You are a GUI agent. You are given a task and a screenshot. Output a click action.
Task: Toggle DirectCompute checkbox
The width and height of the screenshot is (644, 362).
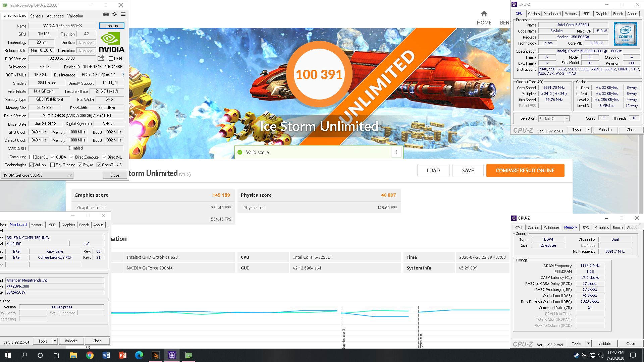click(x=72, y=157)
